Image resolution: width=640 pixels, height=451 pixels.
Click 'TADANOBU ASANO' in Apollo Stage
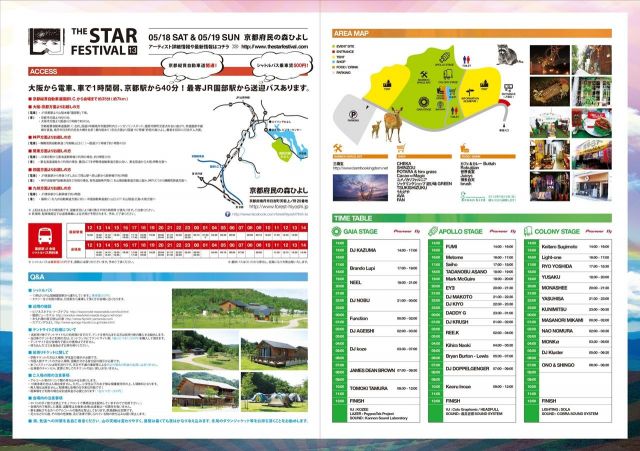(466, 271)
